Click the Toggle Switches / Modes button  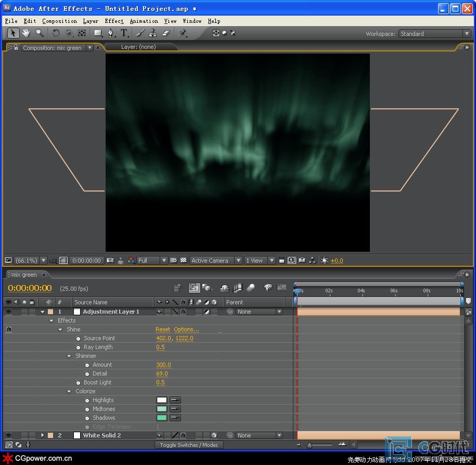(x=189, y=445)
